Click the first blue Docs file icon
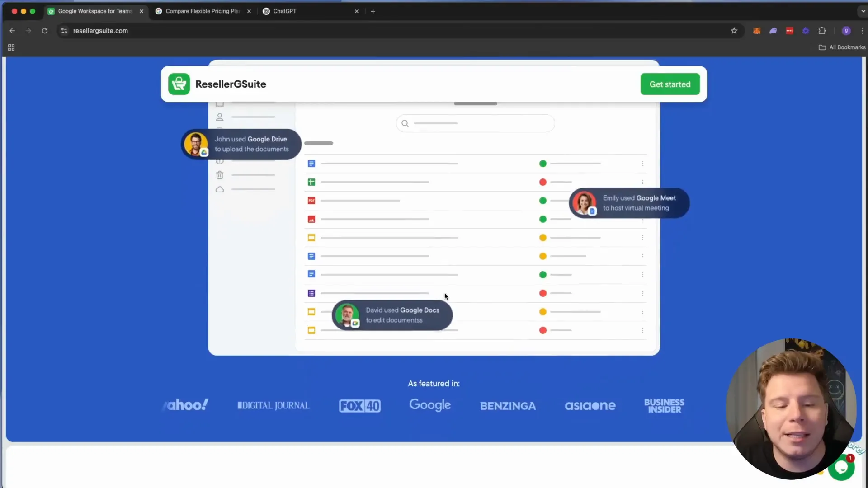 pyautogui.click(x=311, y=164)
